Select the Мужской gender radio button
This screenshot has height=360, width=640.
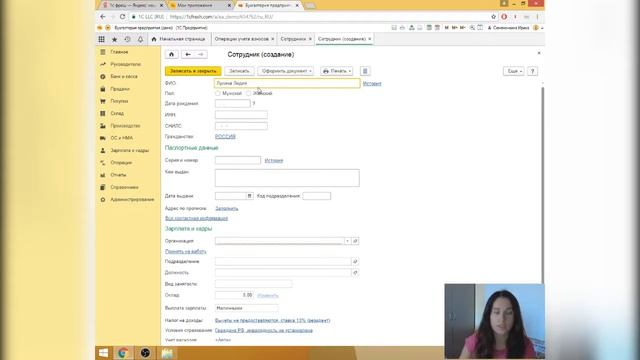(x=218, y=93)
